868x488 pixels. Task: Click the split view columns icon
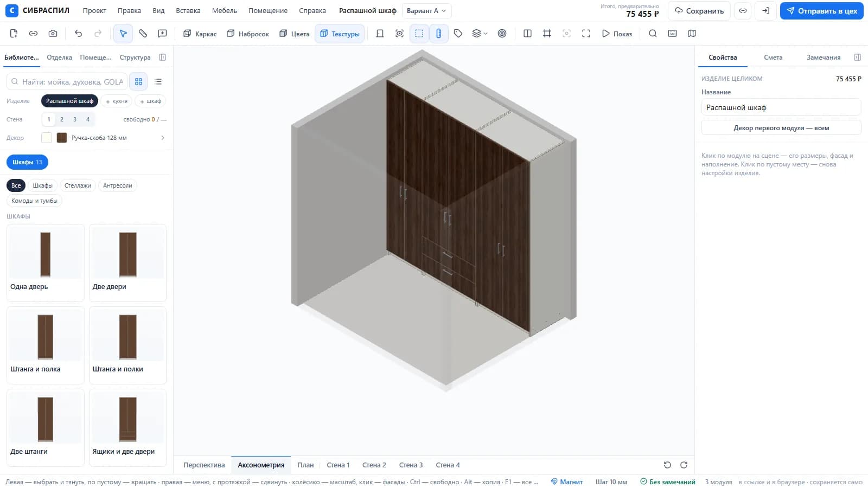(x=527, y=34)
